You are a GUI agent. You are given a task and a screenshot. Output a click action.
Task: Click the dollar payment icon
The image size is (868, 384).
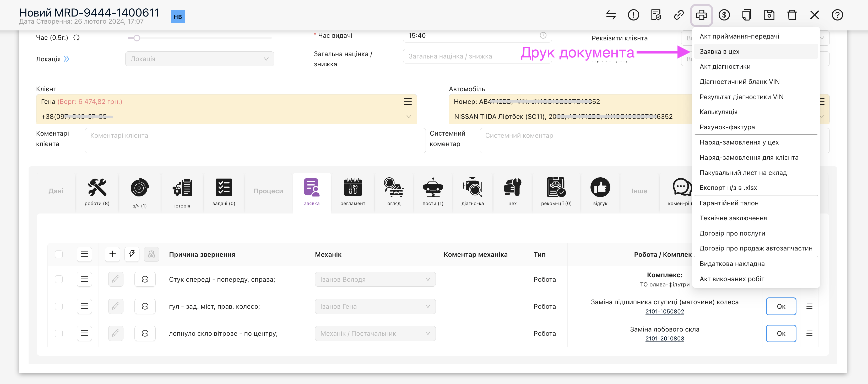[724, 15]
